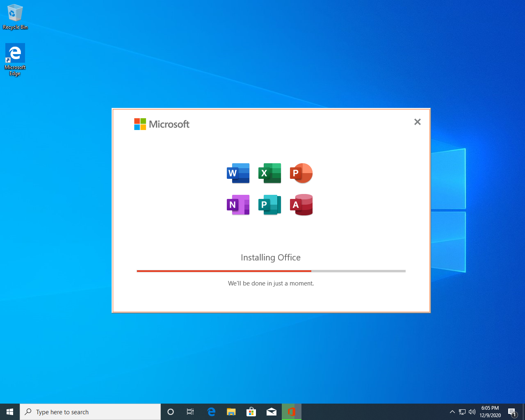
Task: Open the Recycle Bin desktop icon
Action: 15,17
